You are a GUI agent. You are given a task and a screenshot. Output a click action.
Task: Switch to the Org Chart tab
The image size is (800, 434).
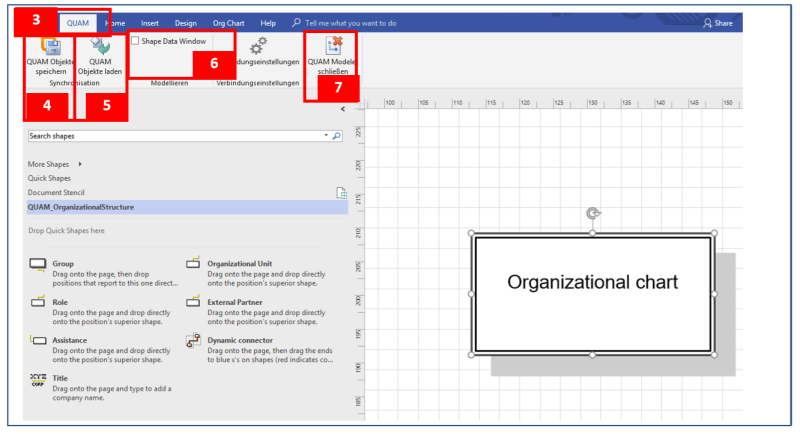[227, 22]
